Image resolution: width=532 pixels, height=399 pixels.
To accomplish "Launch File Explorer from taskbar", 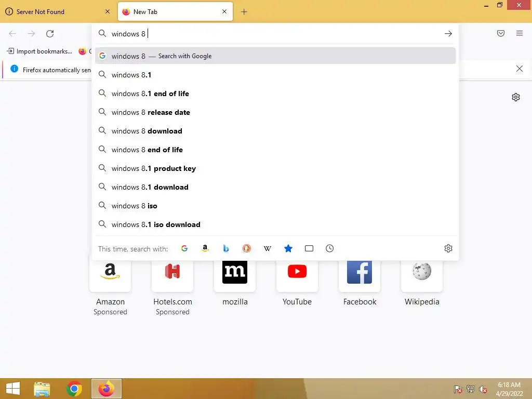I will click(42, 389).
